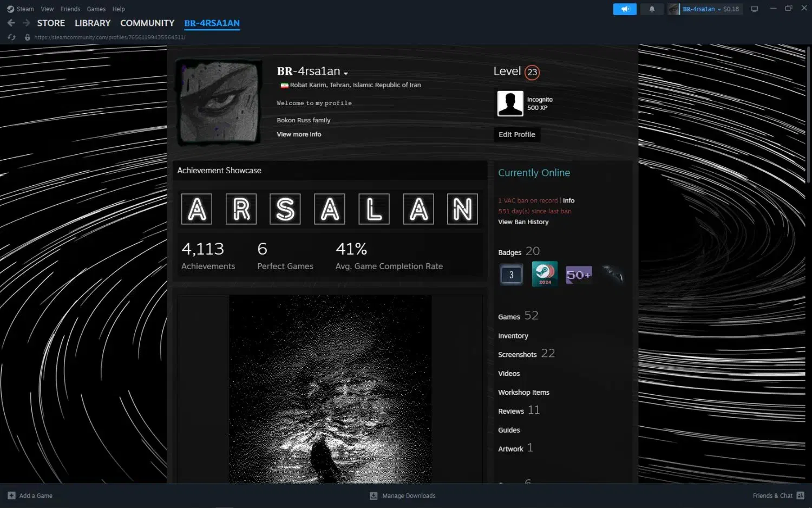Click the reload page icon
Image resolution: width=812 pixels, height=508 pixels.
click(12, 37)
